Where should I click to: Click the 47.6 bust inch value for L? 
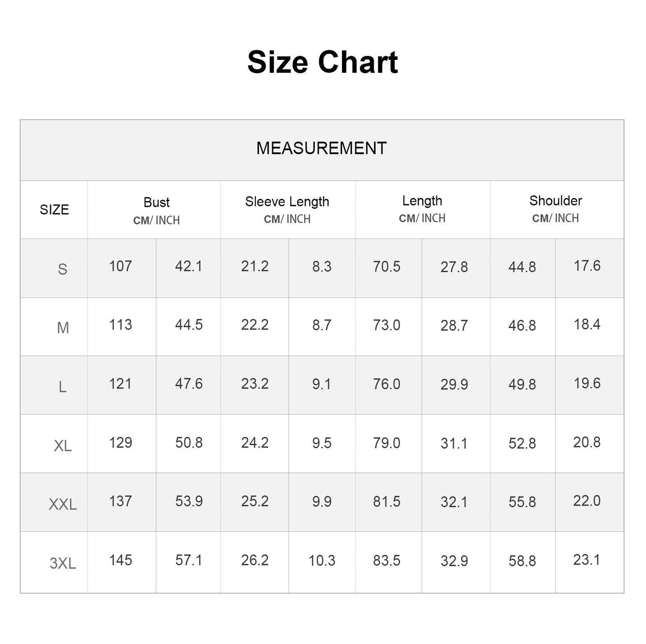(x=189, y=384)
